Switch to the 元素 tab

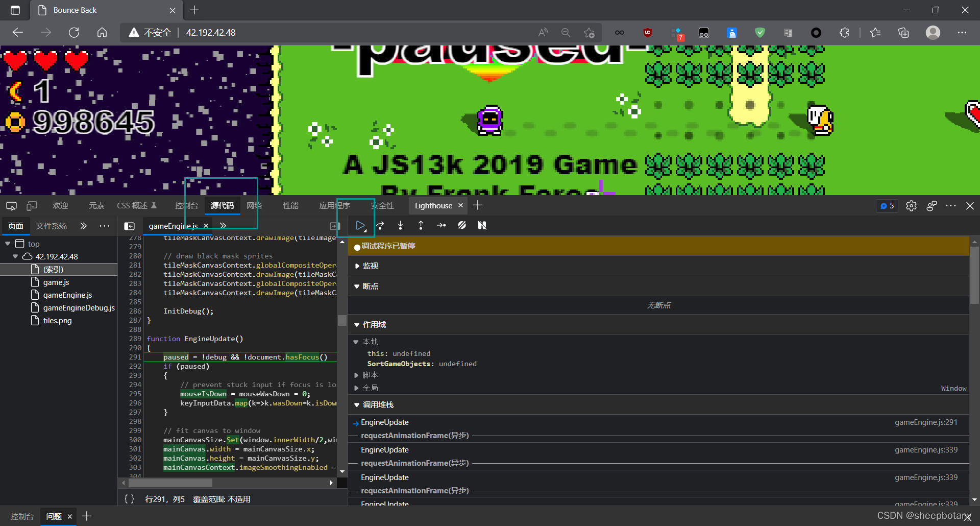tap(96, 206)
